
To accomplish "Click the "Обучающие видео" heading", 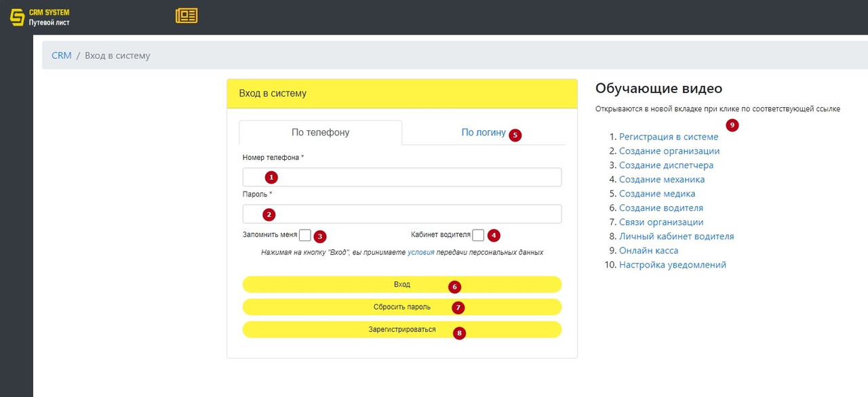I will pos(658,89).
